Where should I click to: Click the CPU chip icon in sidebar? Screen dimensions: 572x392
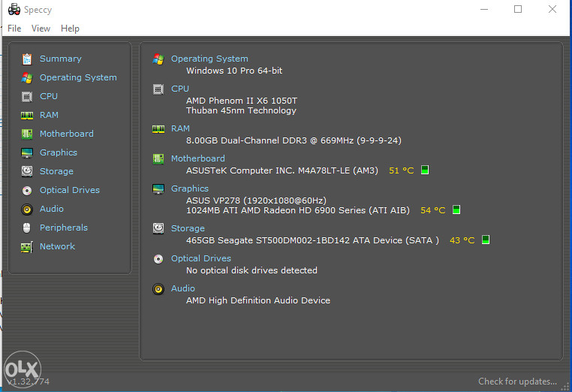(26, 96)
